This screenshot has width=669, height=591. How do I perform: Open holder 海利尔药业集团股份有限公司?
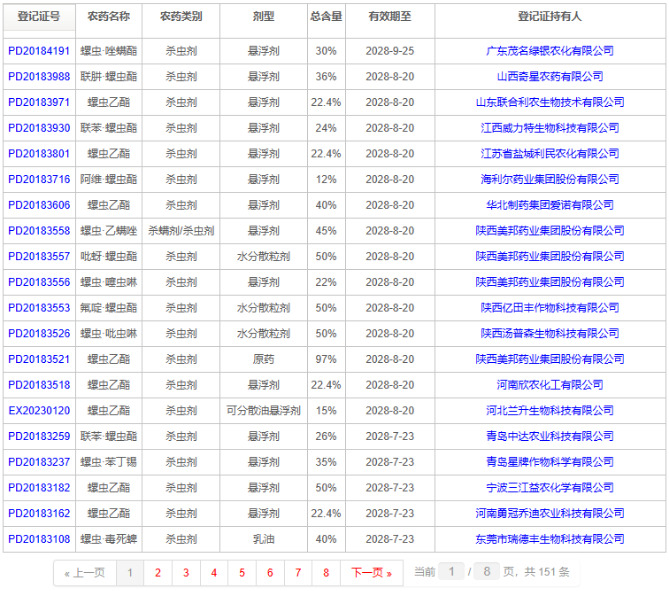[550, 179]
